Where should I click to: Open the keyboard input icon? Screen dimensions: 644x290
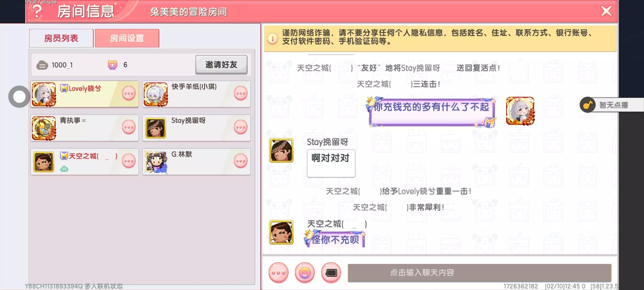coord(331,273)
